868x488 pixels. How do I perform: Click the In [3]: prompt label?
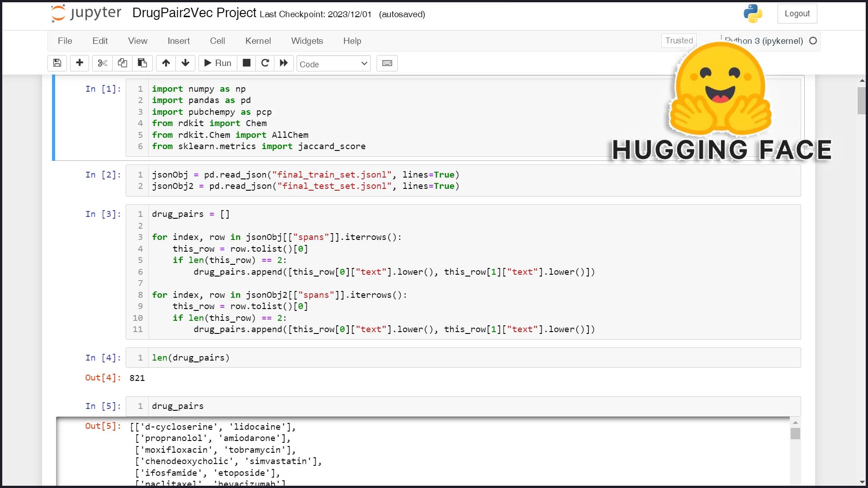point(103,214)
